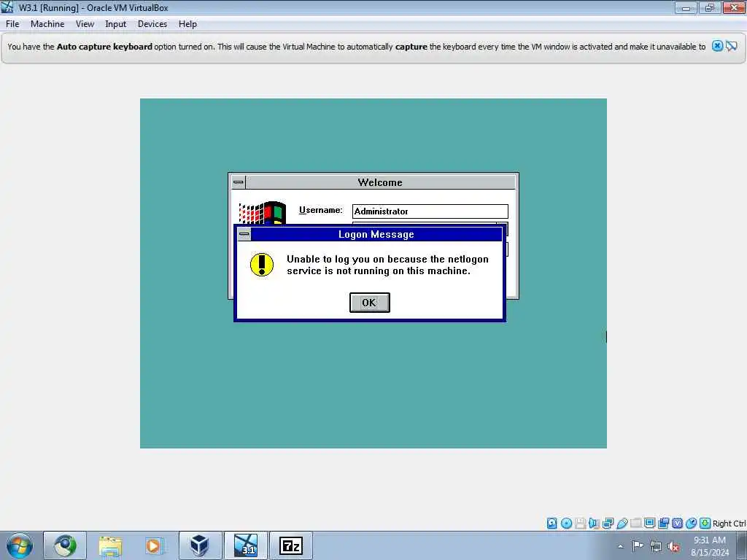Click the VirtualBox title bar icon
The image size is (747, 560).
point(7,7)
